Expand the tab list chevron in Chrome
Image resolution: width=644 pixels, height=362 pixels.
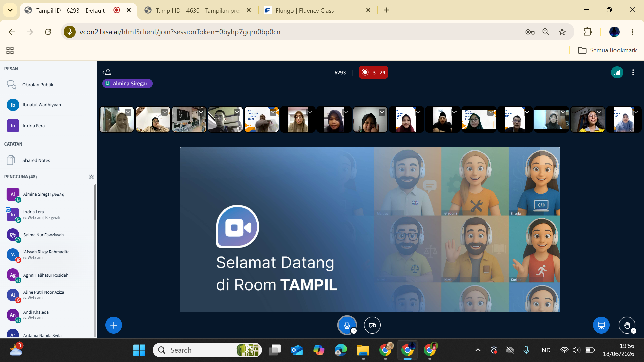coord(10,10)
